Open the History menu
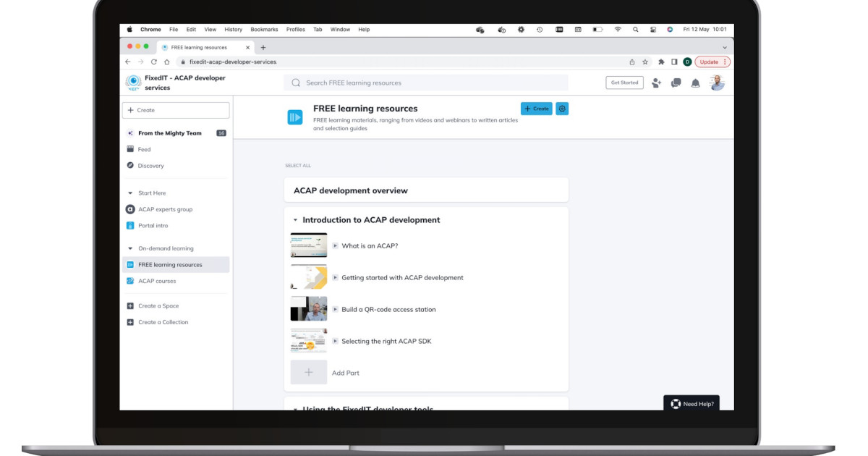This screenshot has width=868, height=456. tap(234, 30)
